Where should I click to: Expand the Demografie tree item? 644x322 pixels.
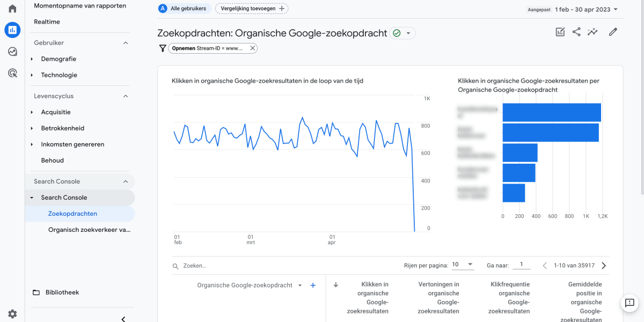point(32,59)
